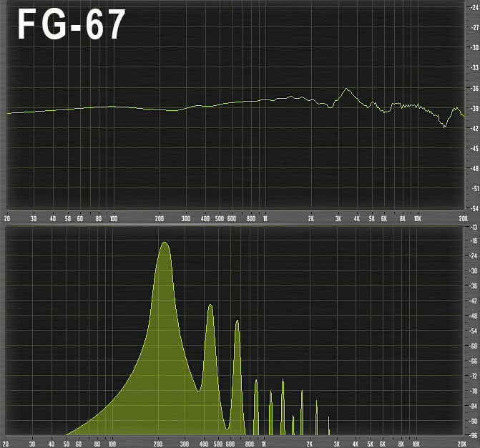480x448 pixels.
Task: Click the -78 dB scale label
Action: (x=474, y=391)
